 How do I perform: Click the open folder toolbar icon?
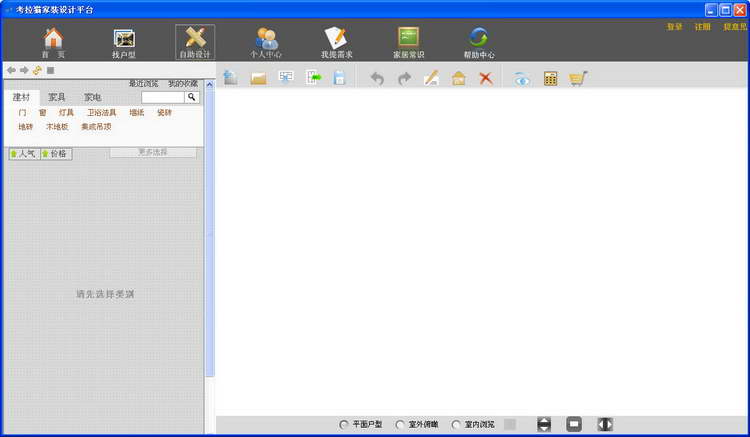click(258, 78)
